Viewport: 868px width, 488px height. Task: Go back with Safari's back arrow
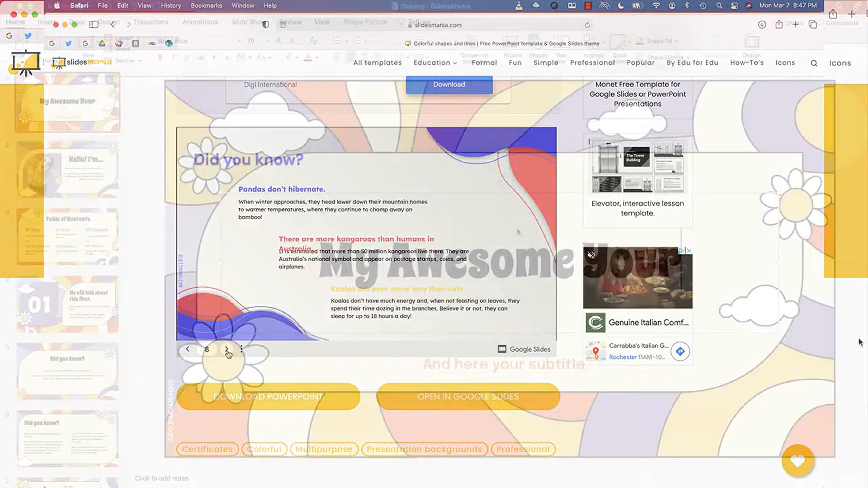[113, 24]
